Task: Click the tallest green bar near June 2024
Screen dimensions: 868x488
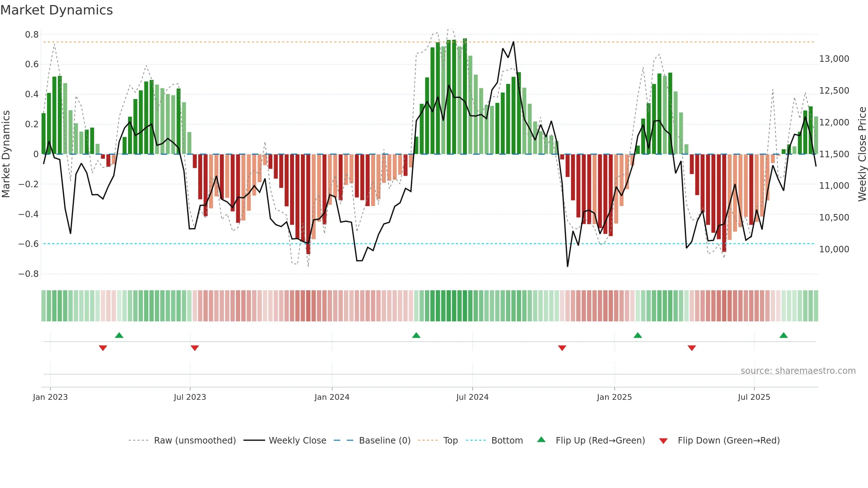Action: (465, 96)
